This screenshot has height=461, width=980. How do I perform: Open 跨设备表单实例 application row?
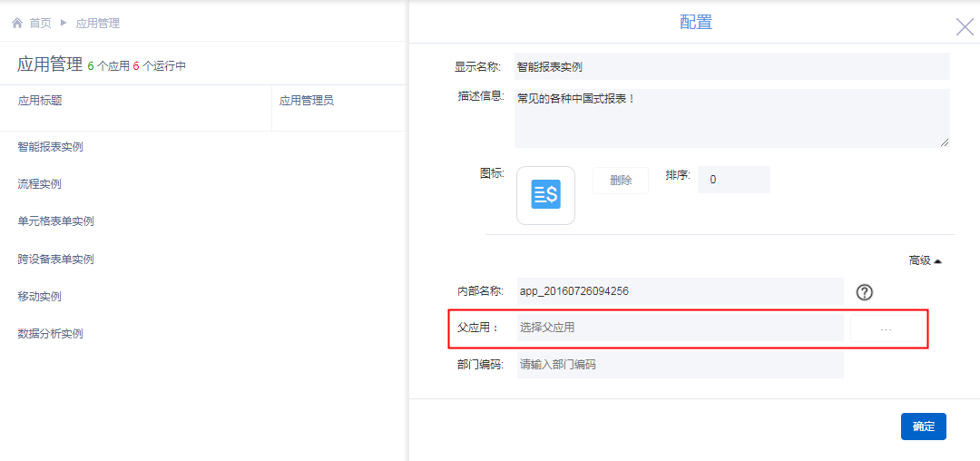tap(56, 260)
